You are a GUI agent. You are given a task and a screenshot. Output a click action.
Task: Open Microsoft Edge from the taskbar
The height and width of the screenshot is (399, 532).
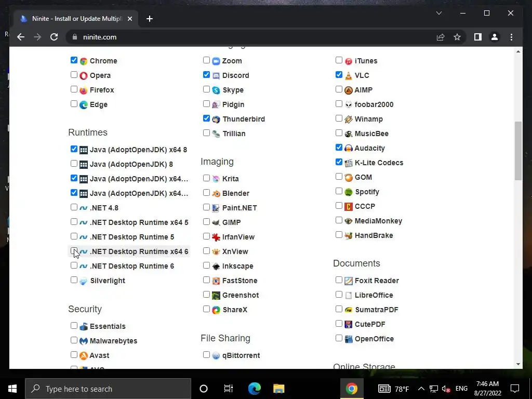click(x=254, y=389)
